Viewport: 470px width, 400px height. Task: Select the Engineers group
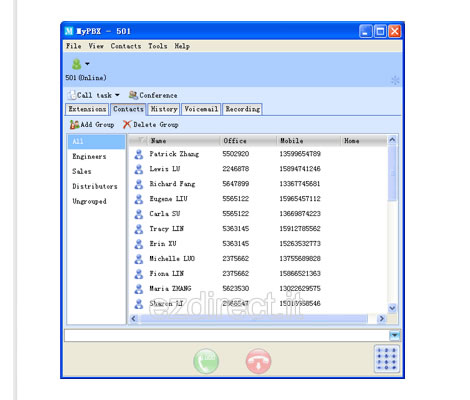pyautogui.click(x=89, y=156)
